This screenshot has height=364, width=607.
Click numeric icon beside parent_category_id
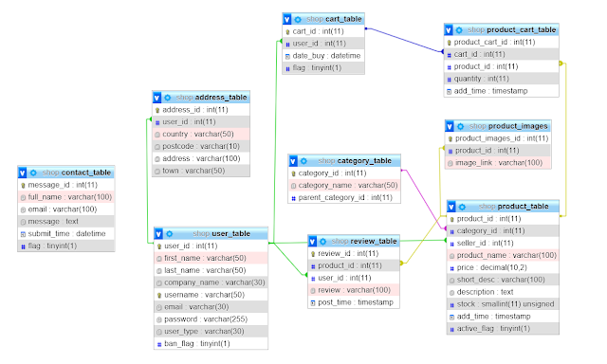pyautogui.click(x=293, y=198)
